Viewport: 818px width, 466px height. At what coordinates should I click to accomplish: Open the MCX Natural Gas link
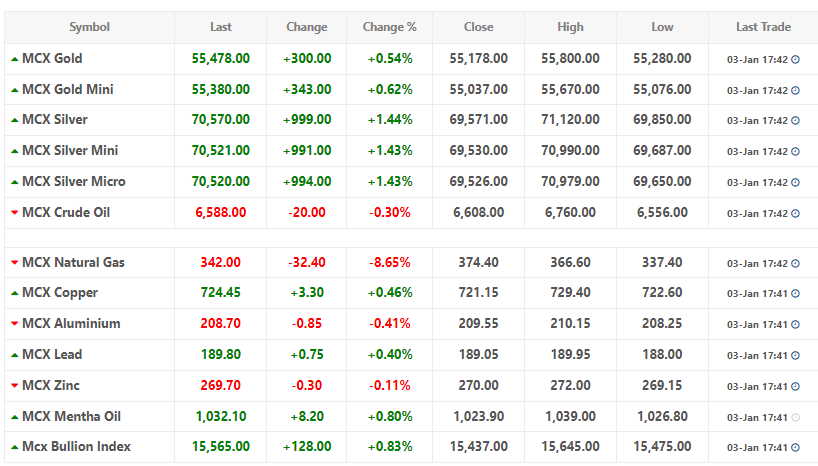pyautogui.click(x=73, y=262)
